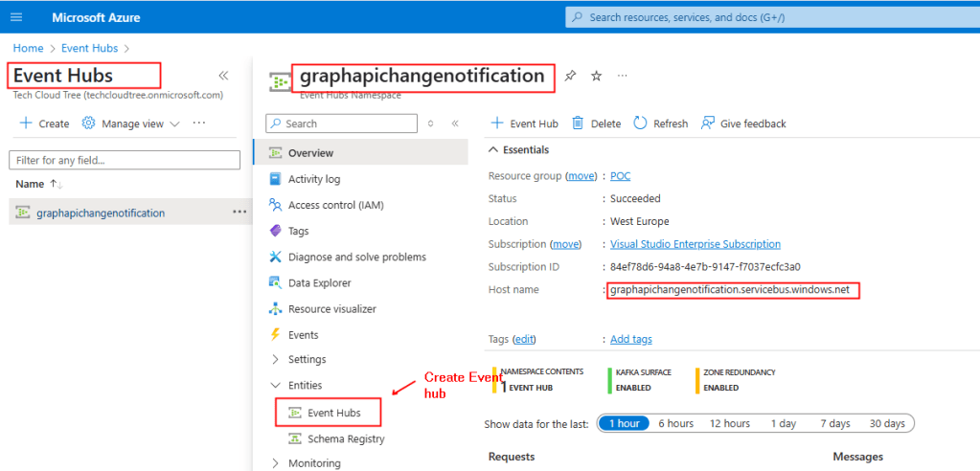Screen dimensions: 980x471
Task: Expand the Settings section
Action: point(307,360)
